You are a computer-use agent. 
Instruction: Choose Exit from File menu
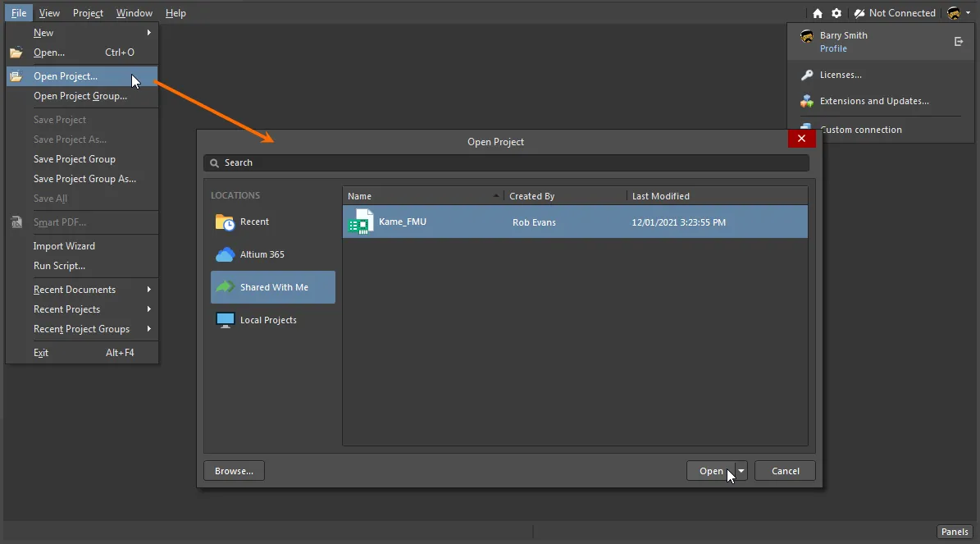click(82, 353)
